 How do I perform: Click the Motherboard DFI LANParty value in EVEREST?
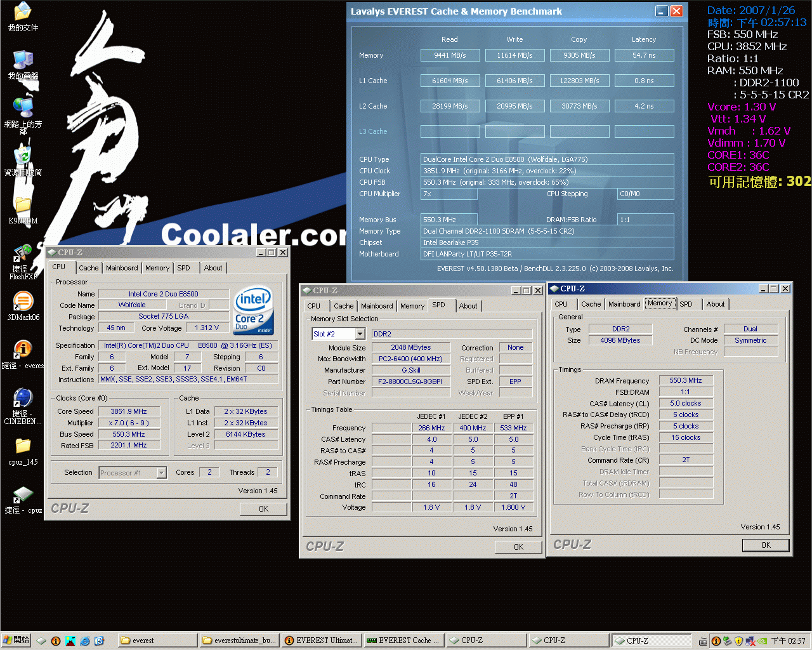point(547,254)
